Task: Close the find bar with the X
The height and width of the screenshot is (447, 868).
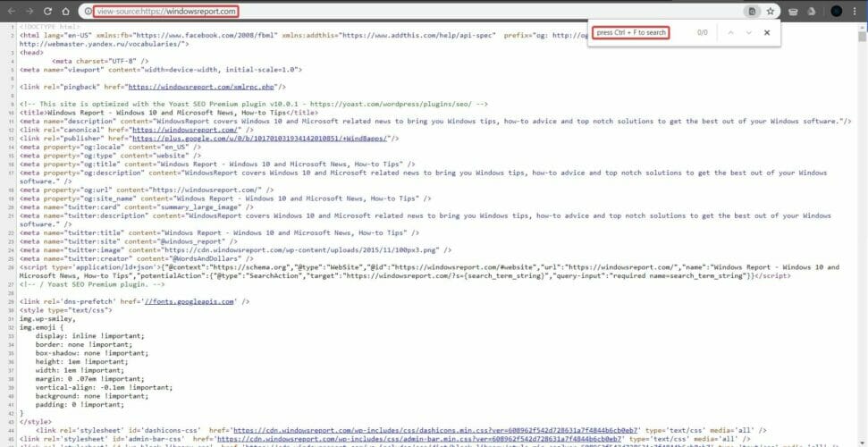Action: (x=767, y=33)
